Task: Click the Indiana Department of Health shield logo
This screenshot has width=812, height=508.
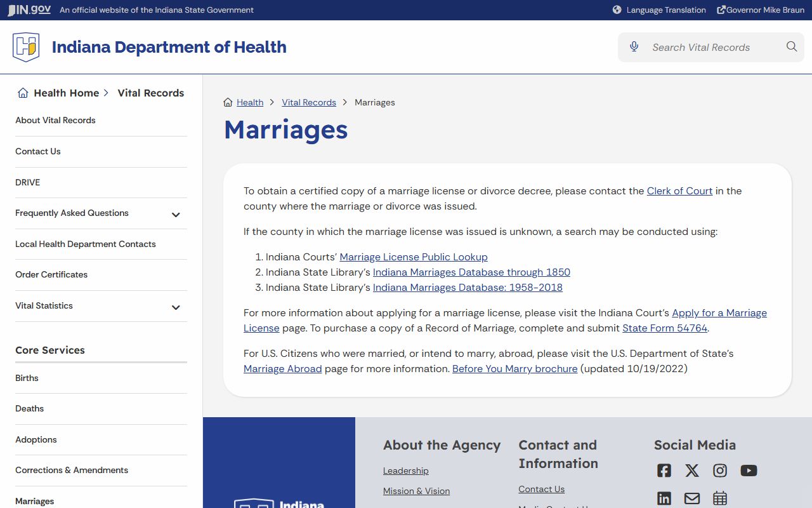Action: (26, 47)
